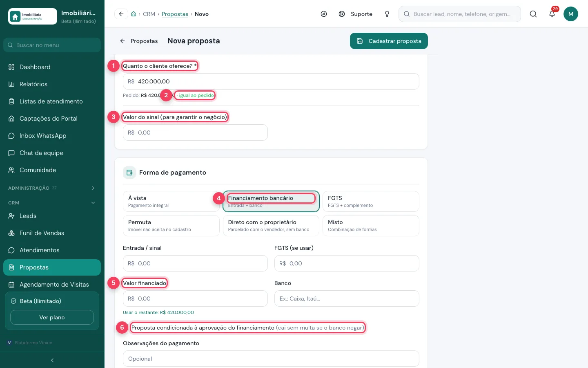Go to home via the breadcrumb house icon
The height and width of the screenshot is (368, 588).
[x=134, y=14]
